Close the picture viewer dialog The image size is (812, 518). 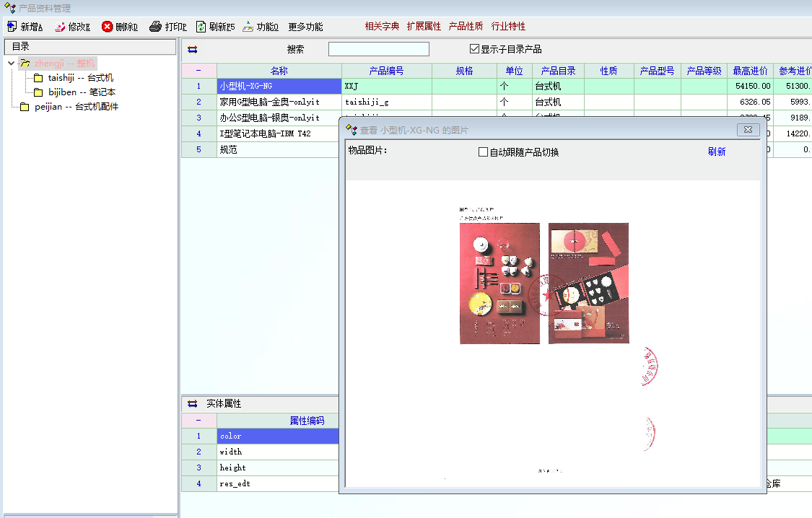[748, 130]
